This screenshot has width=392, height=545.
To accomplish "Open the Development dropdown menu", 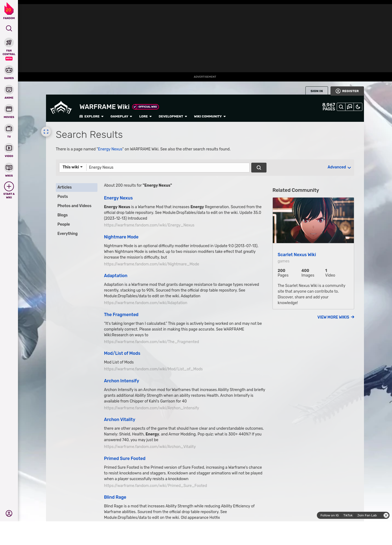I will tap(173, 116).
